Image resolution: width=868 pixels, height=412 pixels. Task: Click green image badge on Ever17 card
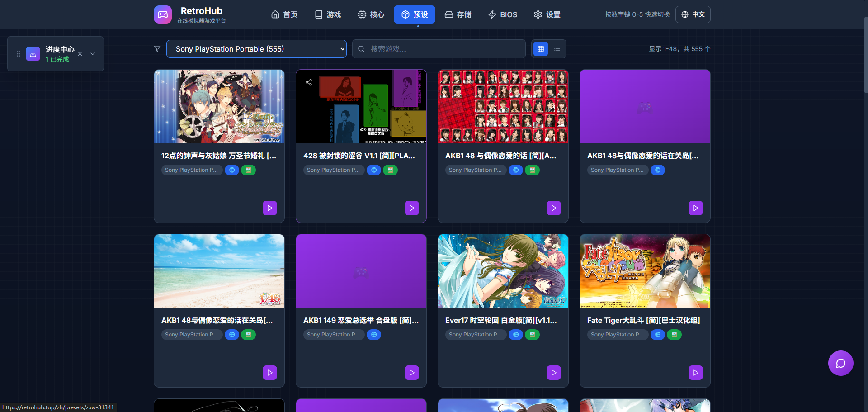pos(532,335)
